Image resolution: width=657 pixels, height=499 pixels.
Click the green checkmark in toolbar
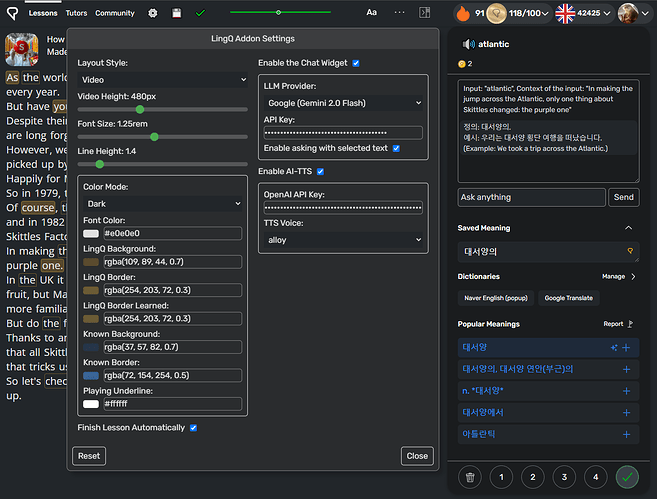tap(200, 13)
